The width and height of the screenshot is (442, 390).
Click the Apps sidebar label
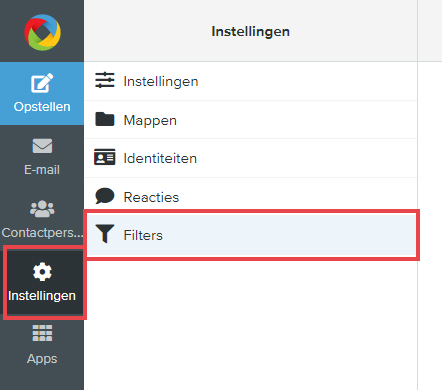pyautogui.click(x=42, y=359)
